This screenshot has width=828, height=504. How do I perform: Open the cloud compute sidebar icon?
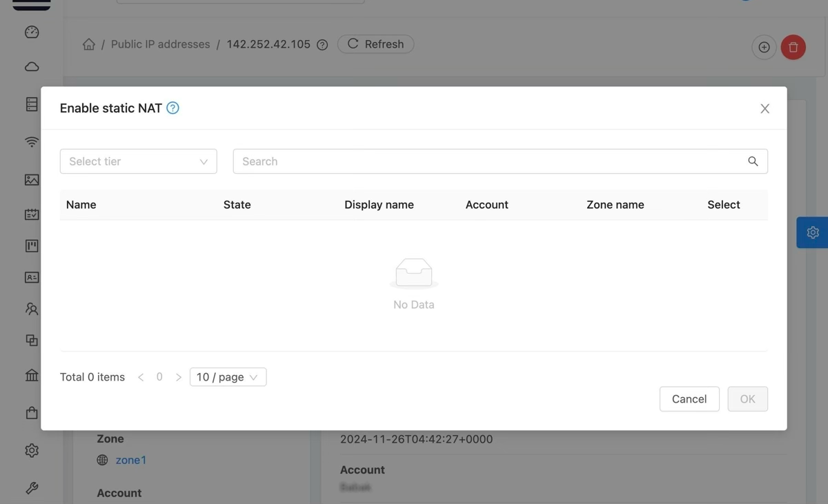coord(32,67)
